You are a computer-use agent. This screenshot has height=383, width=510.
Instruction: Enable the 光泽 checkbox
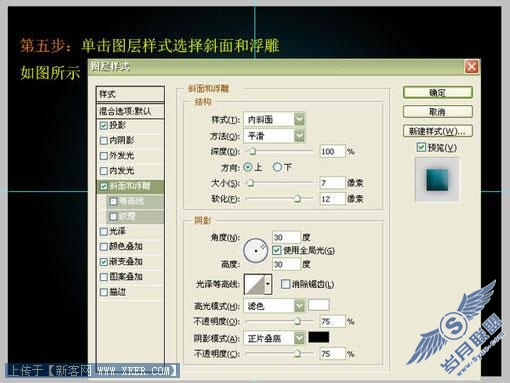[104, 231]
